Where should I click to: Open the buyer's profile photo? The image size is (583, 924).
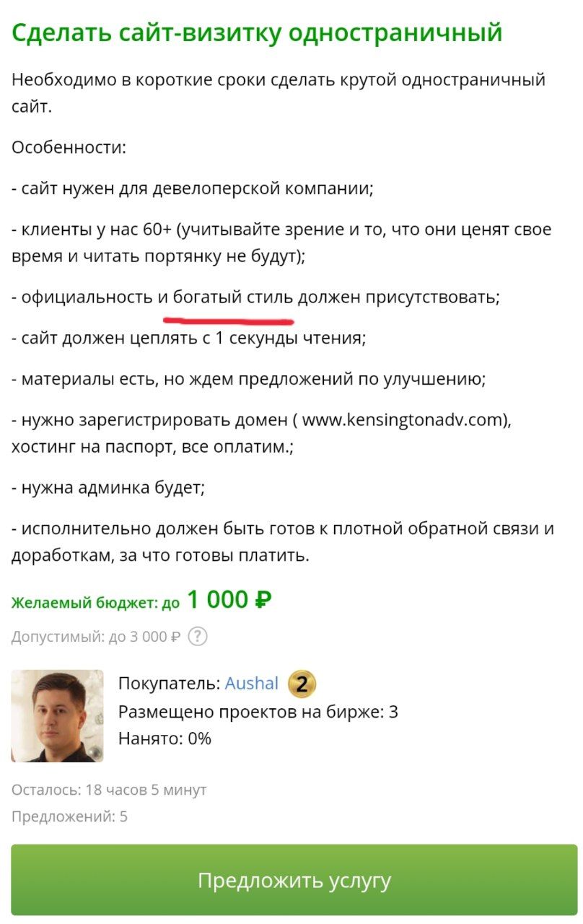coord(57,715)
